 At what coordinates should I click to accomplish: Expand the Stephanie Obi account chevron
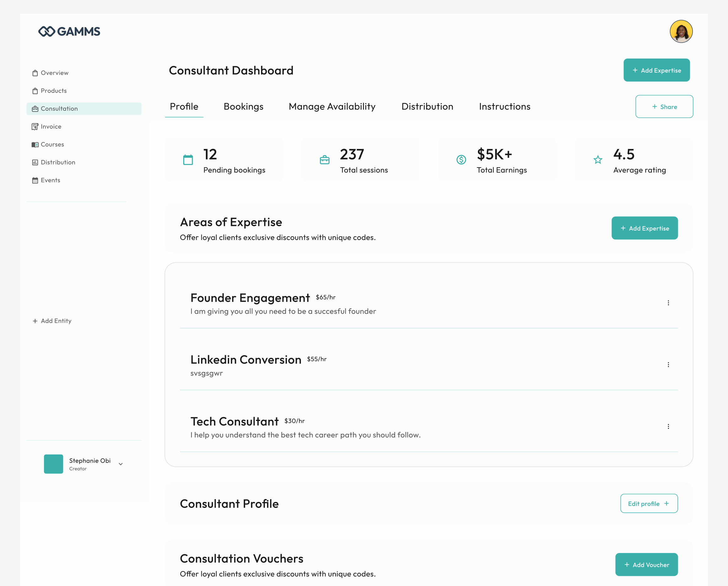pos(120,464)
